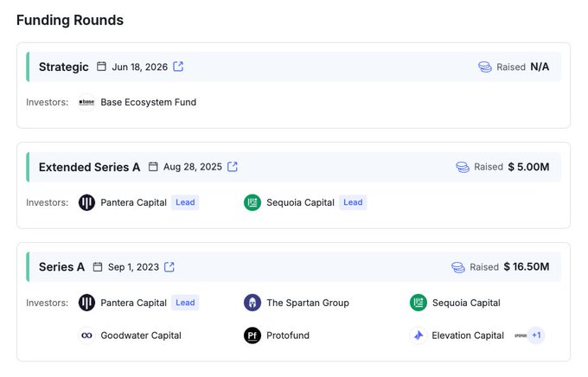
Task: Click the Aug 28, 2025 date
Action: [193, 167]
